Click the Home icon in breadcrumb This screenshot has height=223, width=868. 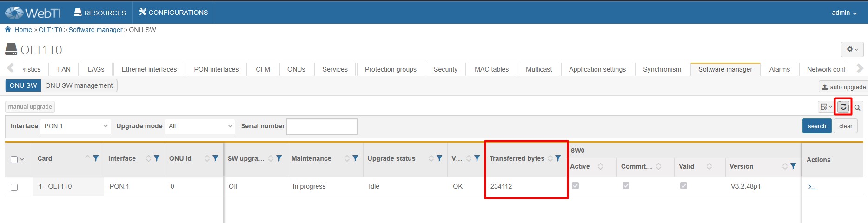(8, 30)
